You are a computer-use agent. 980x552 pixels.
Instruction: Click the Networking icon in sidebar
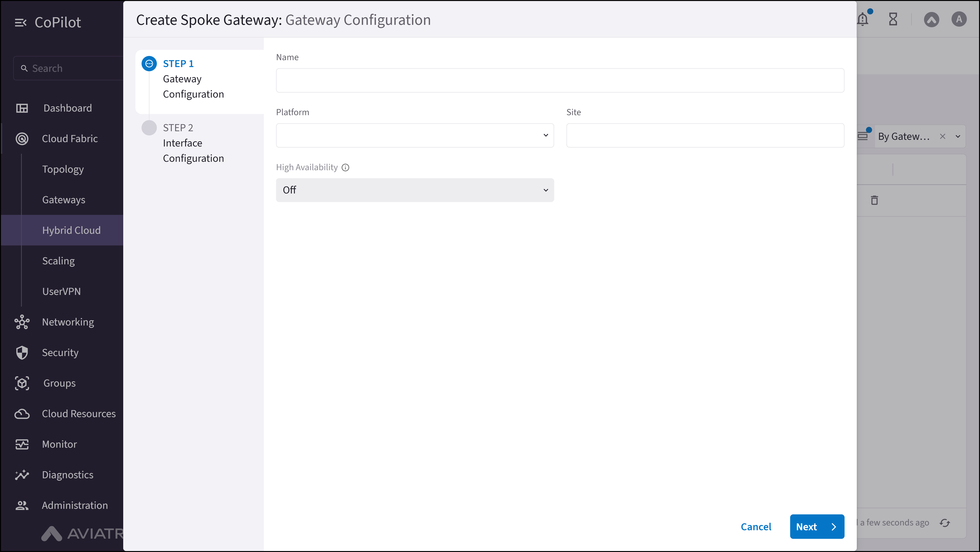click(x=22, y=322)
